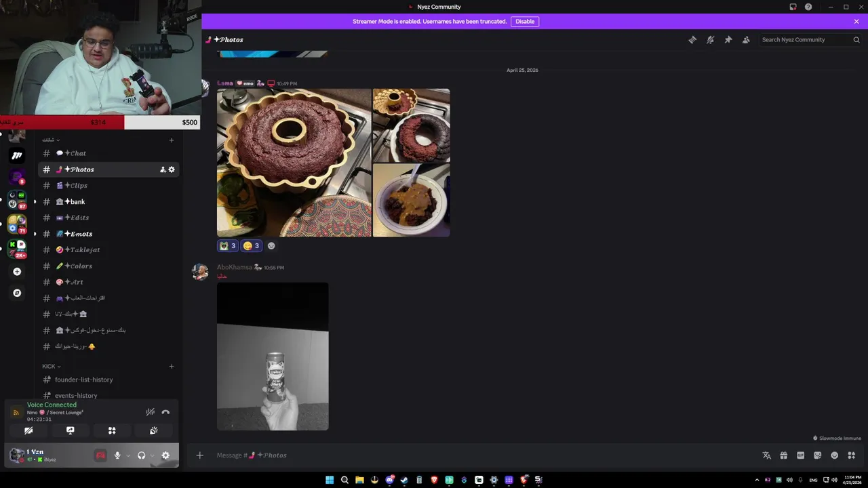
Task: Open Steam from the taskbar
Action: click(x=404, y=480)
